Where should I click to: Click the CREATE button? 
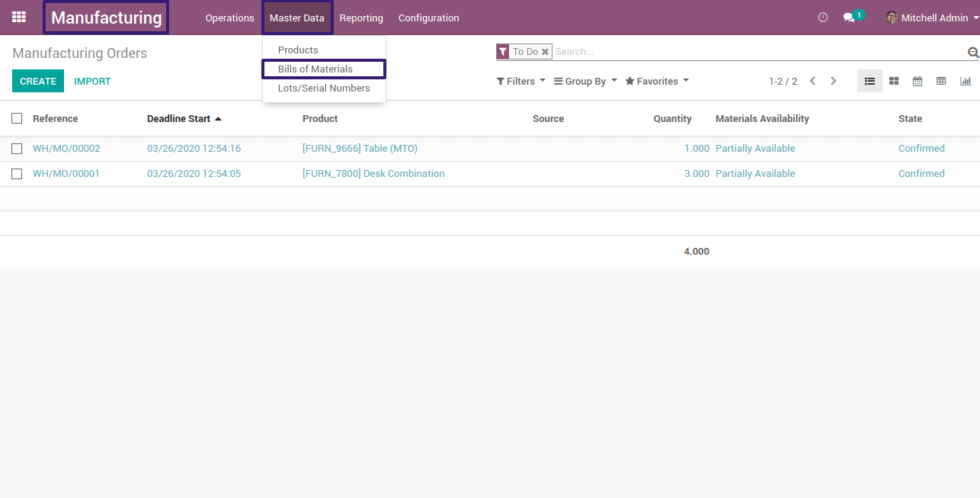38,81
